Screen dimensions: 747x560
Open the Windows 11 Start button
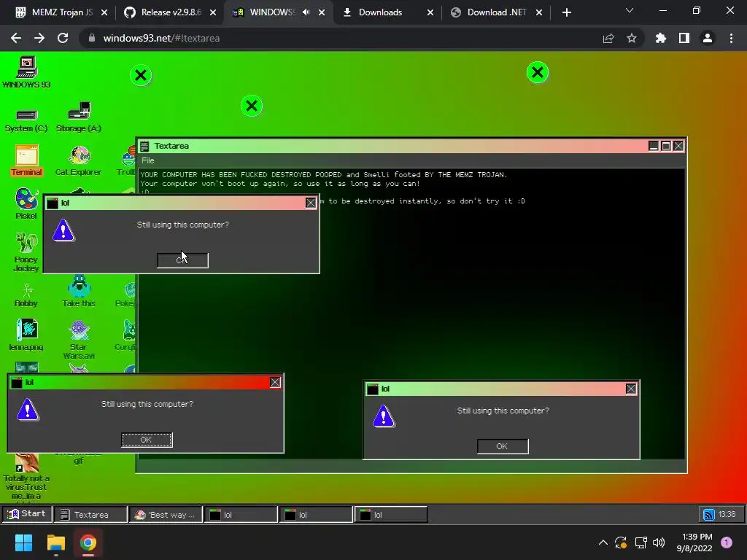(x=23, y=542)
